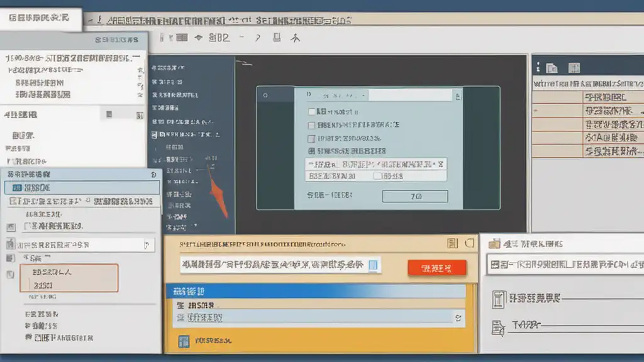This screenshot has width=644, height=362.
Task: Click the circle icon in the dialog's dark header
Action: coord(265,96)
